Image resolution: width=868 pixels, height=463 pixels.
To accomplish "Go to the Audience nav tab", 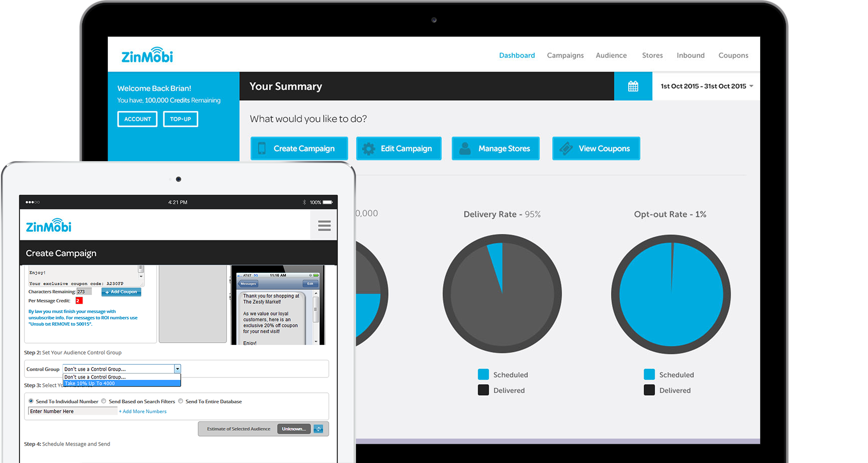I will pyautogui.click(x=611, y=55).
